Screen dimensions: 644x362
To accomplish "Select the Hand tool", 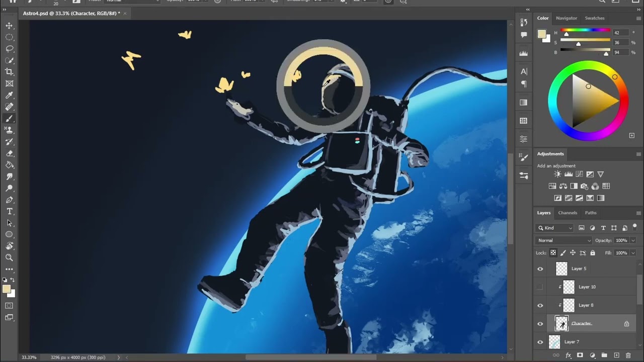I will [9, 246].
